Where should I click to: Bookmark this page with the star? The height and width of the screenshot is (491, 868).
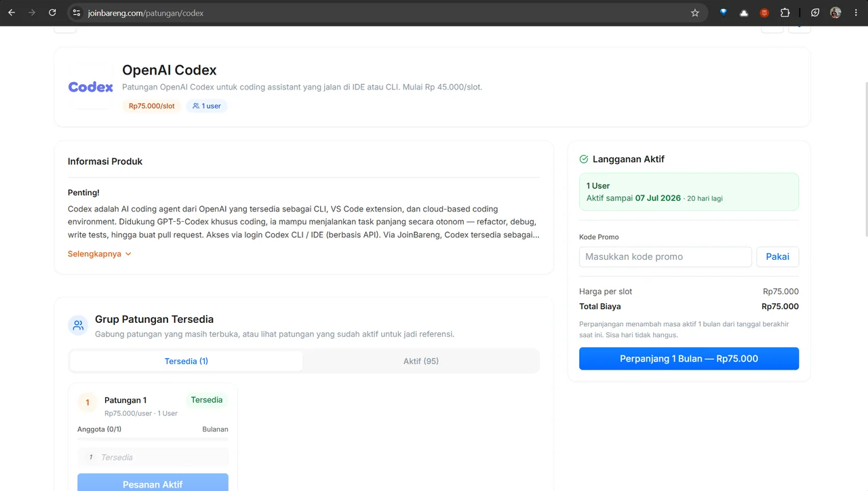tap(695, 13)
